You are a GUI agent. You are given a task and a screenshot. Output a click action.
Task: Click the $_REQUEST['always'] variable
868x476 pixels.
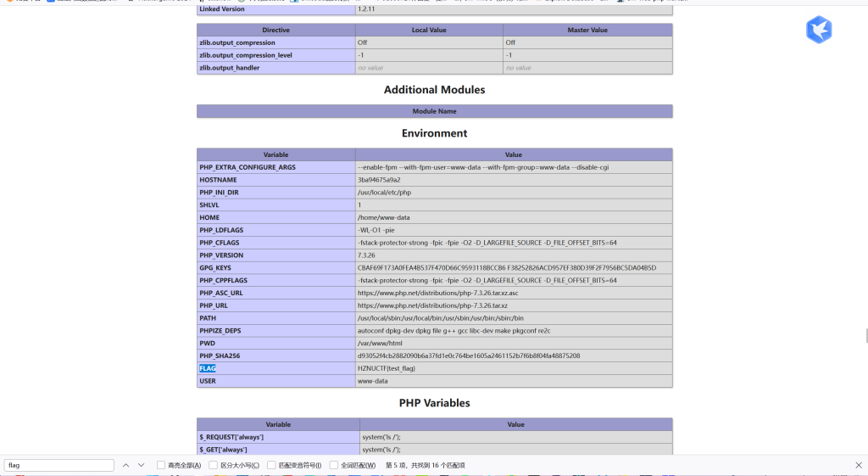(x=231, y=437)
